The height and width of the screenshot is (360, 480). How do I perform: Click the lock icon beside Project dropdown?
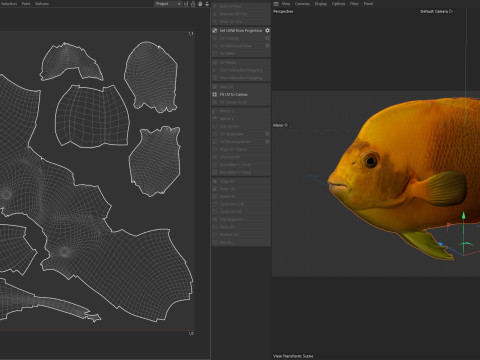pos(193,4)
